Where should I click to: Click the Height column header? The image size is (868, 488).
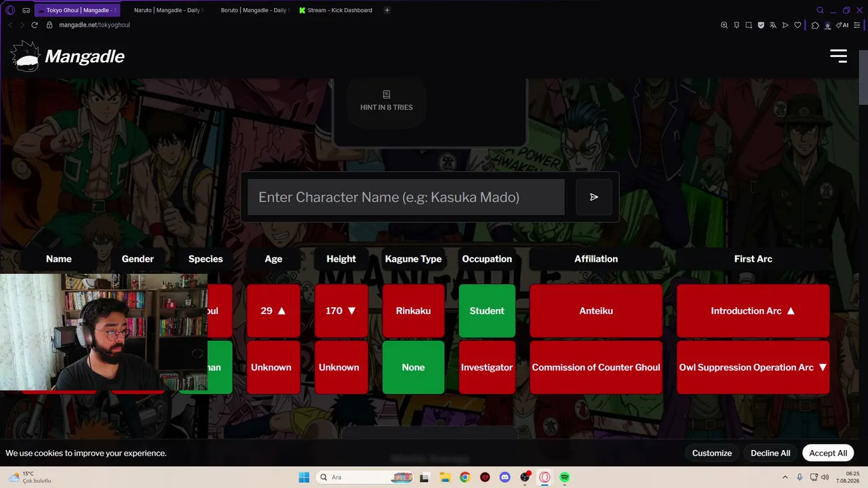pyautogui.click(x=341, y=259)
